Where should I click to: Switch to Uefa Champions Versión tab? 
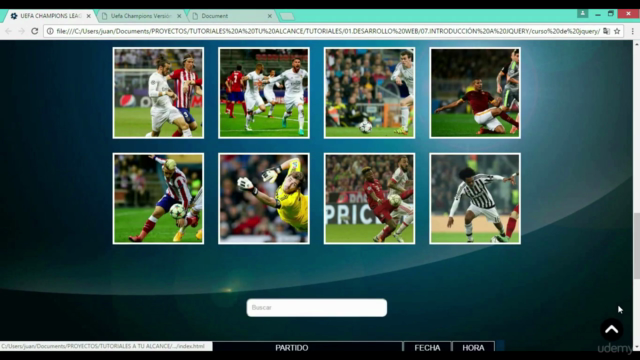point(141,16)
